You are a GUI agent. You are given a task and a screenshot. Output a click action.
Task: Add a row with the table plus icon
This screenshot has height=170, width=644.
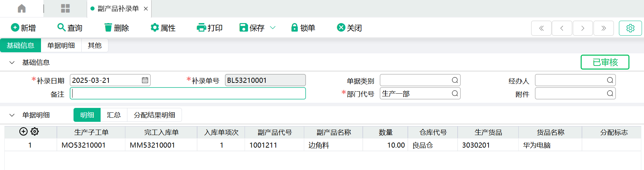click(23, 131)
